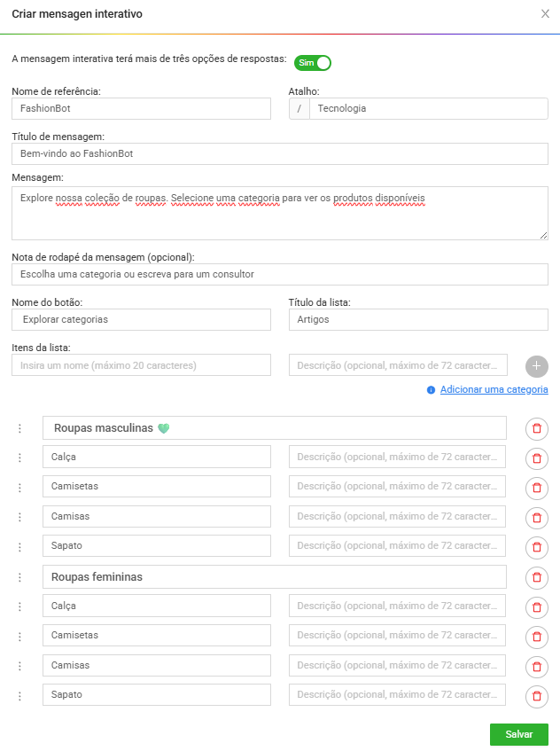This screenshot has width=560, height=751.
Task: Add description for Calça under Roupas femininas
Action: point(397,606)
